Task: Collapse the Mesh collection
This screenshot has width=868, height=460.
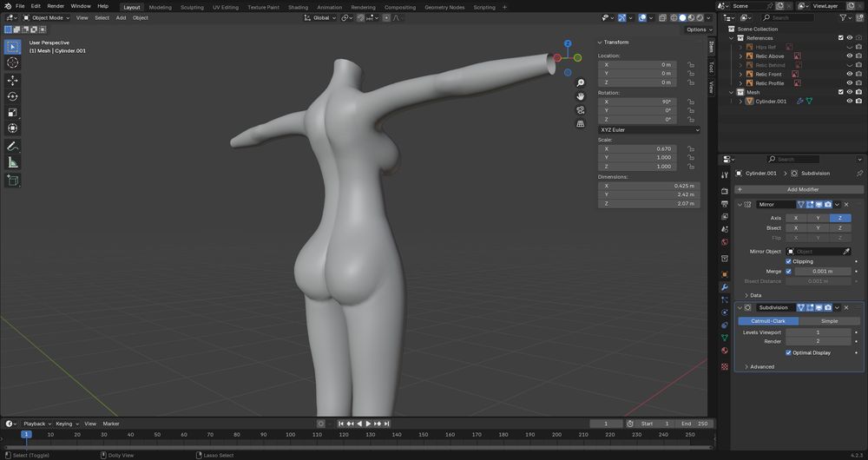Action: [x=732, y=93]
